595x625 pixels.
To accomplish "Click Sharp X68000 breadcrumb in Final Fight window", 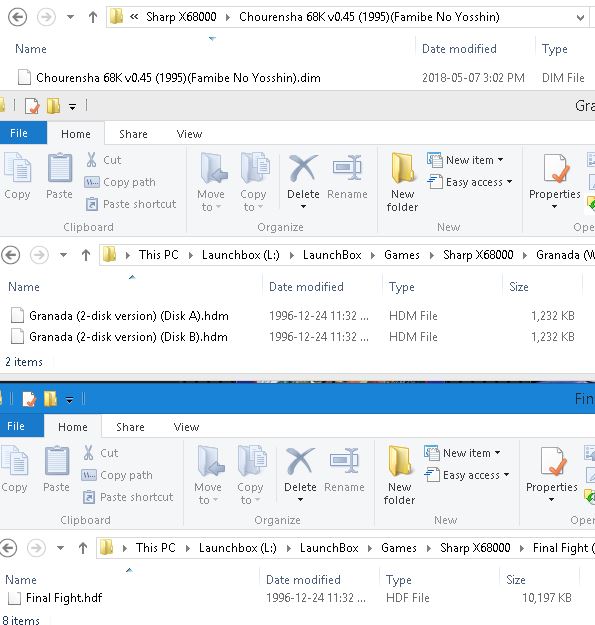I will click(475, 548).
